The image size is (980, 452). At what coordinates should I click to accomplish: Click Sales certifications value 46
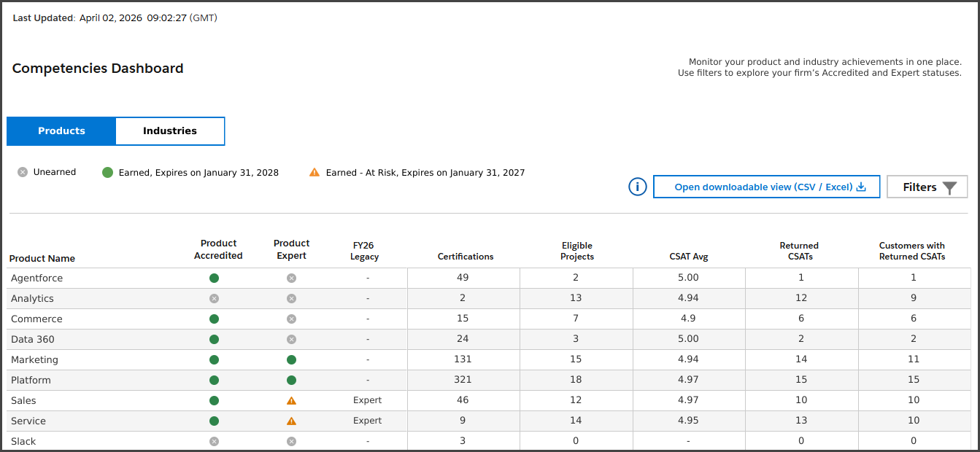point(463,400)
